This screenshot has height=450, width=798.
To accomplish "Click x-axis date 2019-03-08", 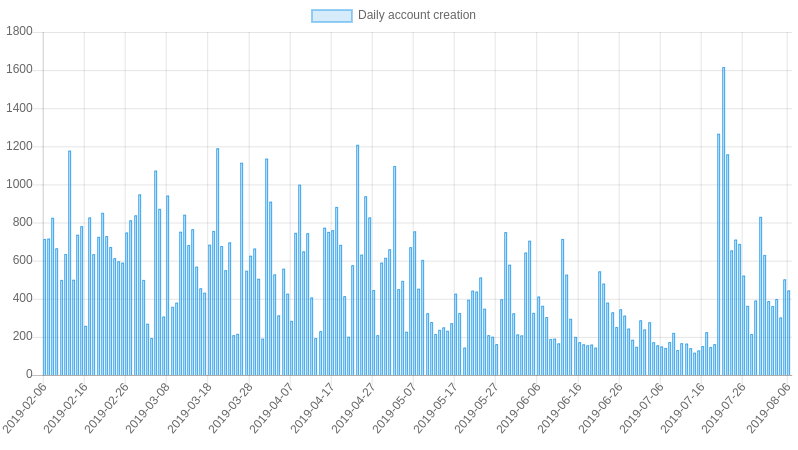I will [149, 408].
